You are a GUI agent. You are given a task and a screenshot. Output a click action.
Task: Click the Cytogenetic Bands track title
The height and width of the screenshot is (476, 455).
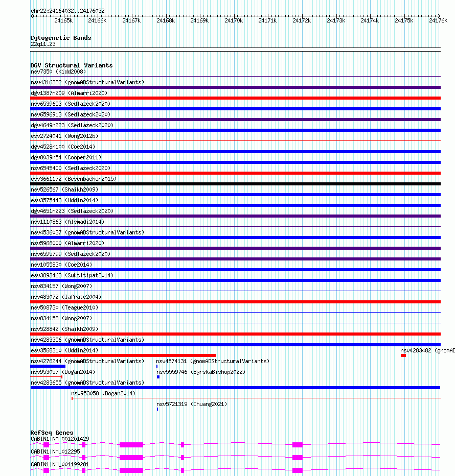[x=61, y=38]
